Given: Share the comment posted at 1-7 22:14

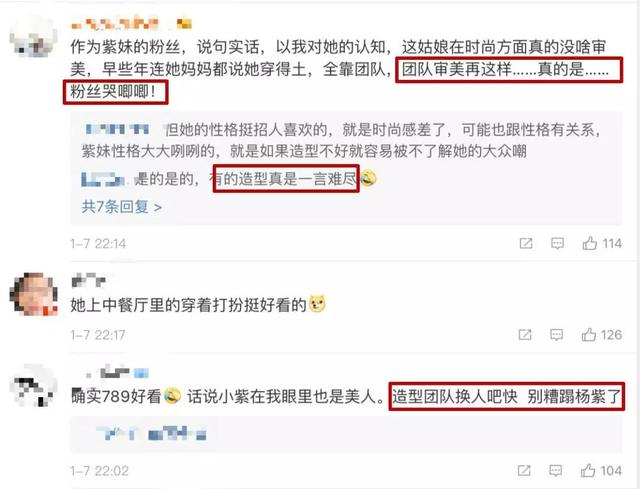Looking at the screenshot, I should pos(526,244).
